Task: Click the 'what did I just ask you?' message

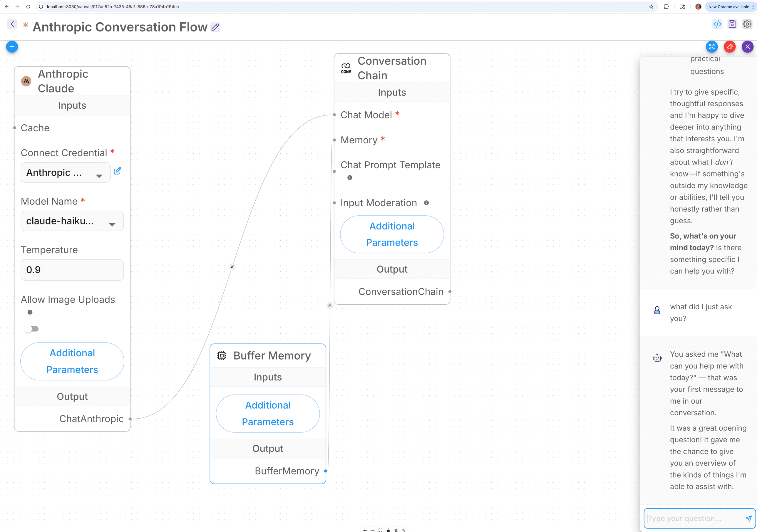Action: 701,313
